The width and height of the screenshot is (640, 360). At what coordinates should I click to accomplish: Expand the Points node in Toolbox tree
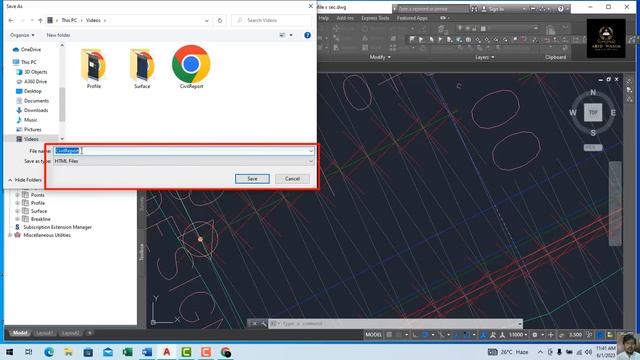[18, 195]
